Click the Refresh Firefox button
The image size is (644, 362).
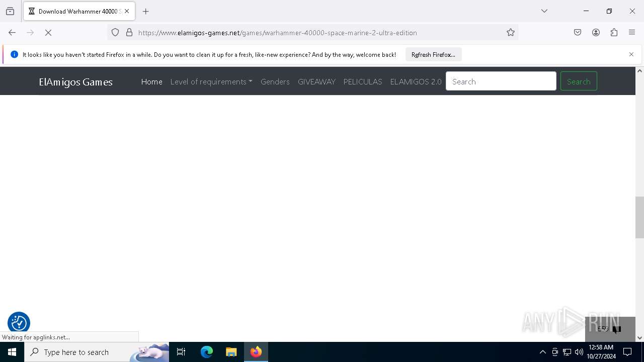point(433,54)
